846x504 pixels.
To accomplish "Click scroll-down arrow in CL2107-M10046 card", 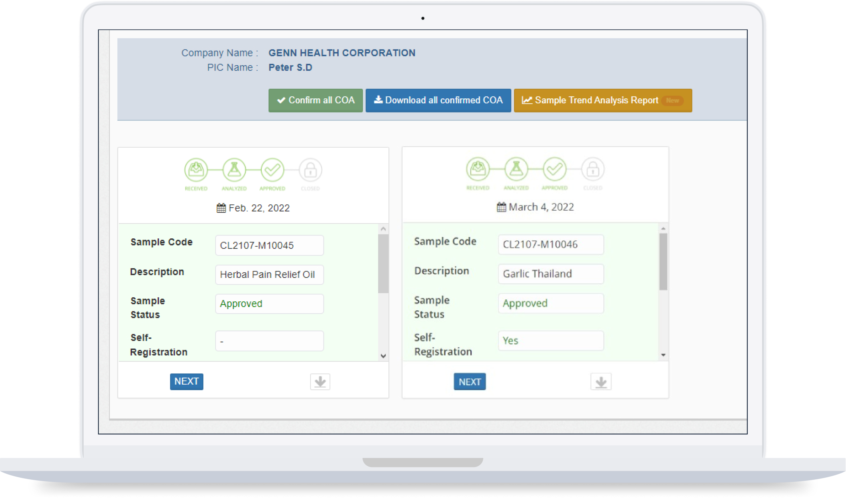I will 663,355.
